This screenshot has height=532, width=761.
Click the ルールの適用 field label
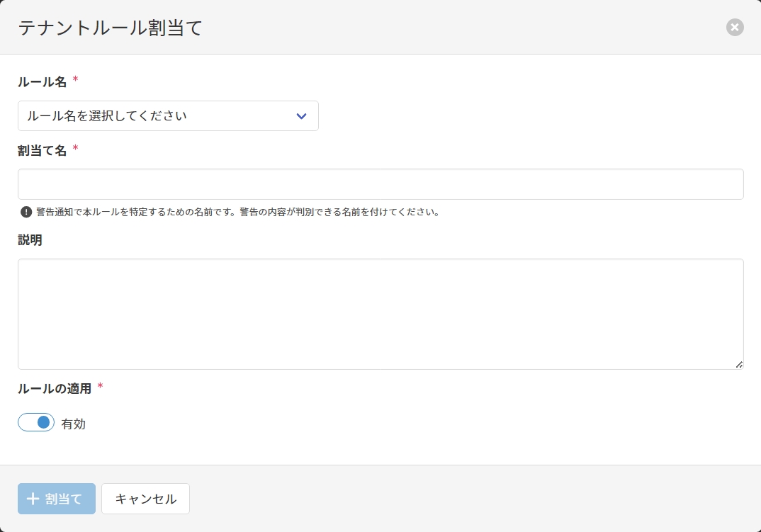coord(55,388)
